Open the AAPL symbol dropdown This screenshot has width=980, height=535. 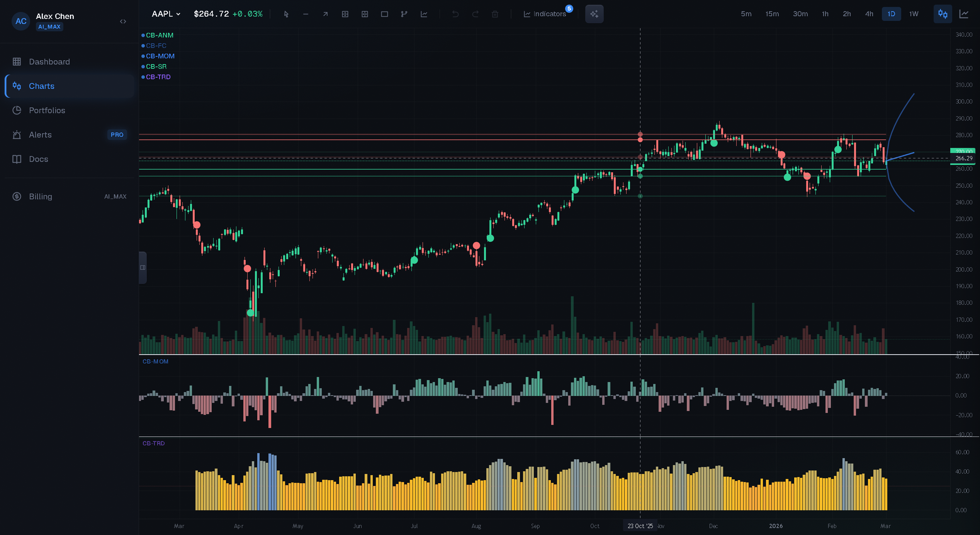(x=166, y=14)
